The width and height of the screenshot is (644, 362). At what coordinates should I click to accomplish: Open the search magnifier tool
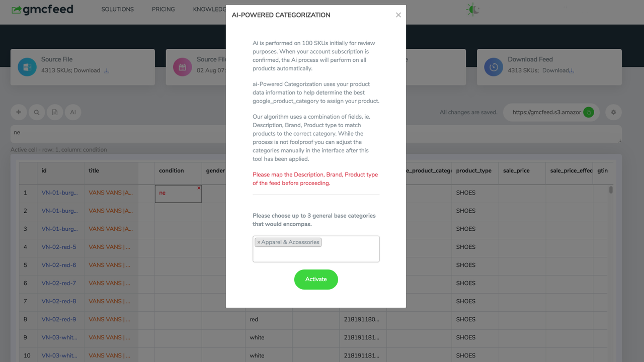(37, 112)
